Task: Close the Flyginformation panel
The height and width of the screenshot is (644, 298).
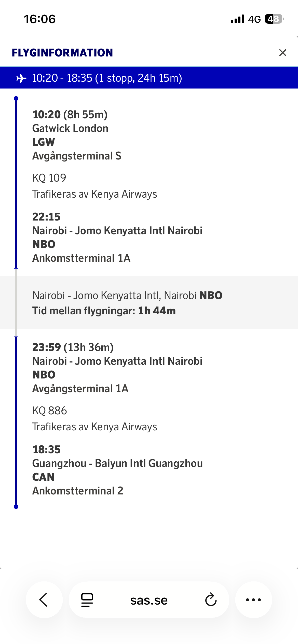Action: pos(282,53)
